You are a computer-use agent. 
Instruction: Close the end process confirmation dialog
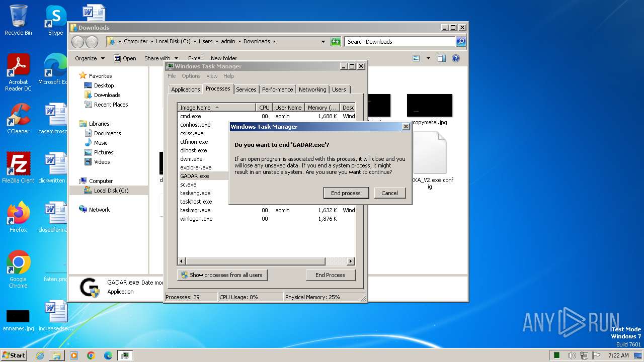pos(406,127)
